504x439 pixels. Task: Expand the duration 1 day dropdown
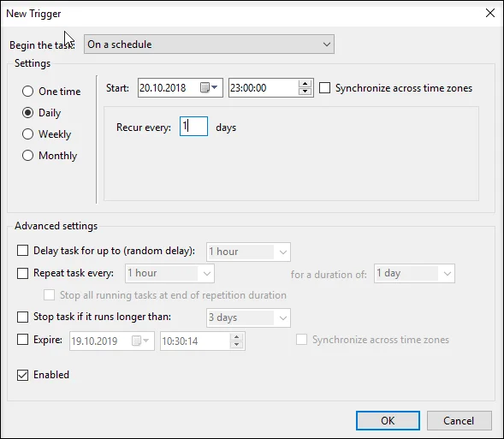(414, 274)
